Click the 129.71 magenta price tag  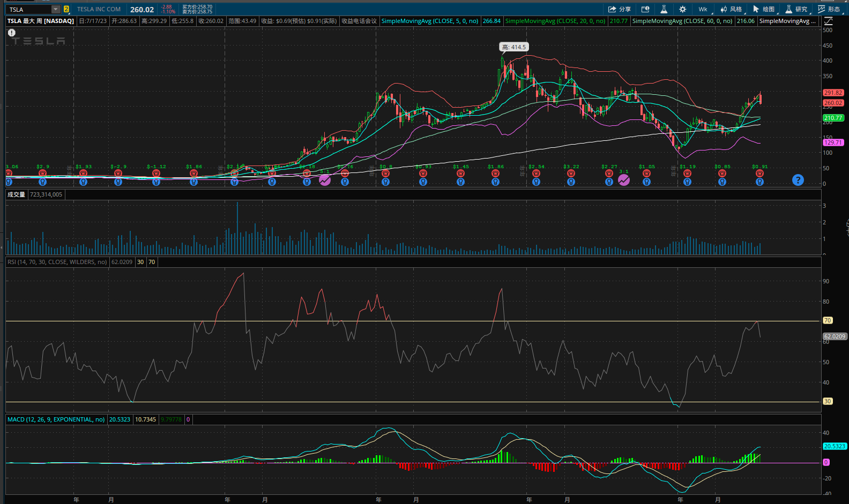(833, 142)
